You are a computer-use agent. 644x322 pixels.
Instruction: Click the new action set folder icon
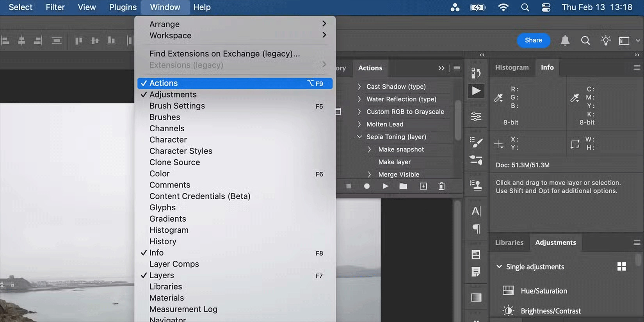[403, 186]
